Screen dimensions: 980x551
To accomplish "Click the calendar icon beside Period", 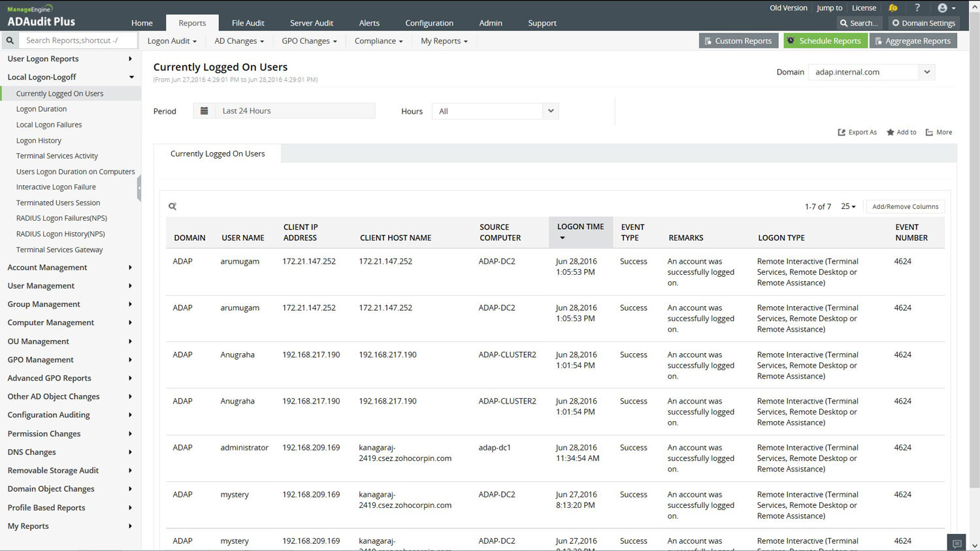I will tap(204, 111).
